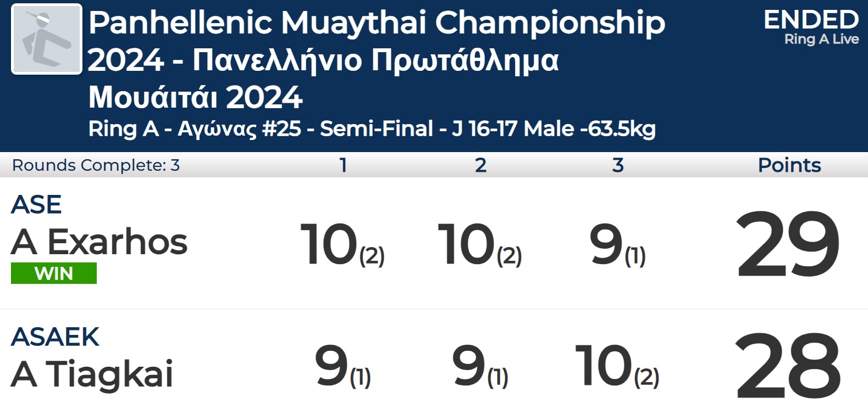Viewport: 868px width, 403px height.
Task: Click the Rounds Complete: 3 label
Action: [96, 165]
